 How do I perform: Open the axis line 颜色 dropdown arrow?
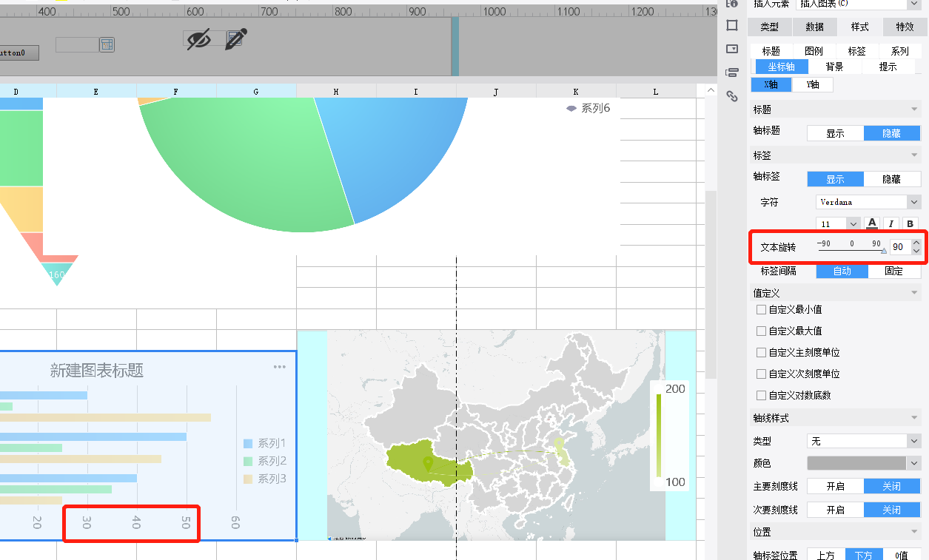coord(914,463)
